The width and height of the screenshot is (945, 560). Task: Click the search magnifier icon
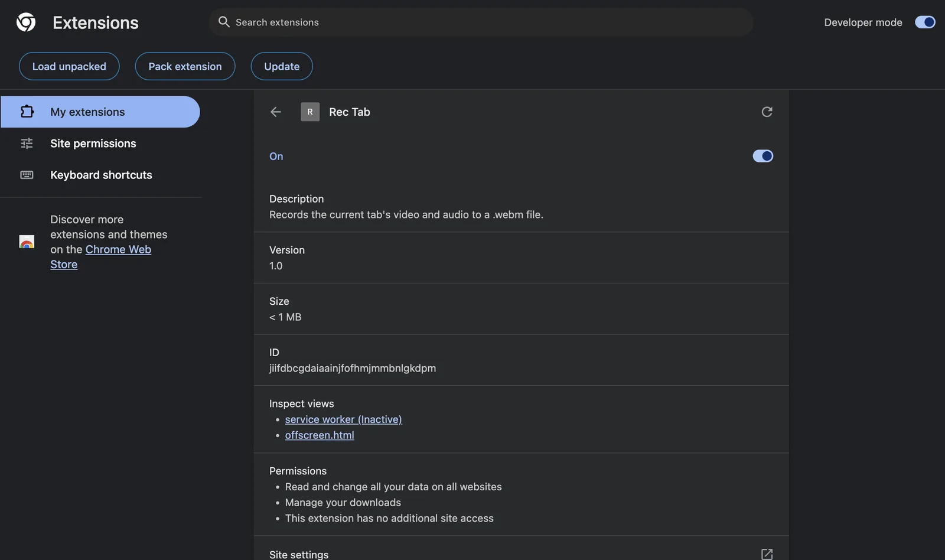click(224, 22)
